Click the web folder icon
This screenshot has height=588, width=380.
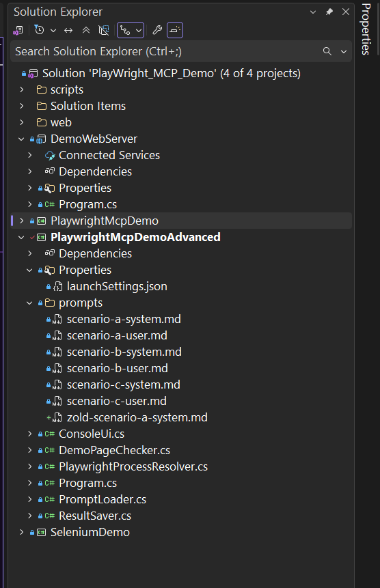pyautogui.click(x=41, y=122)
